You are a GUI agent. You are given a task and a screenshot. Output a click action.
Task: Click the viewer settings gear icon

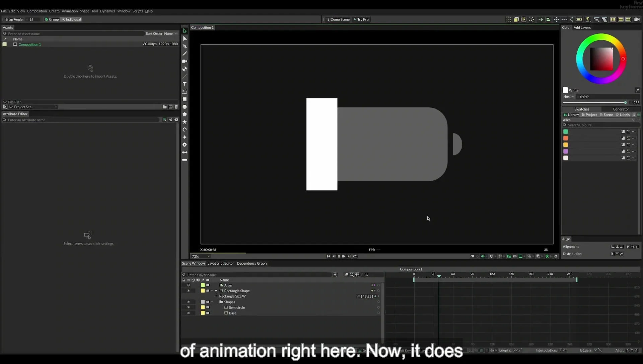pyautogui.click(x=556, y=257)
